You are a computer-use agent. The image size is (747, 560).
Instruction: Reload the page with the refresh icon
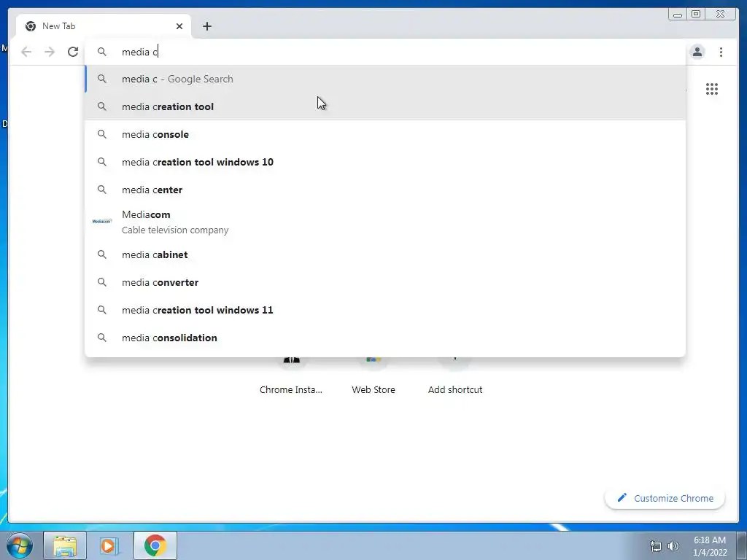pos(73,52)
